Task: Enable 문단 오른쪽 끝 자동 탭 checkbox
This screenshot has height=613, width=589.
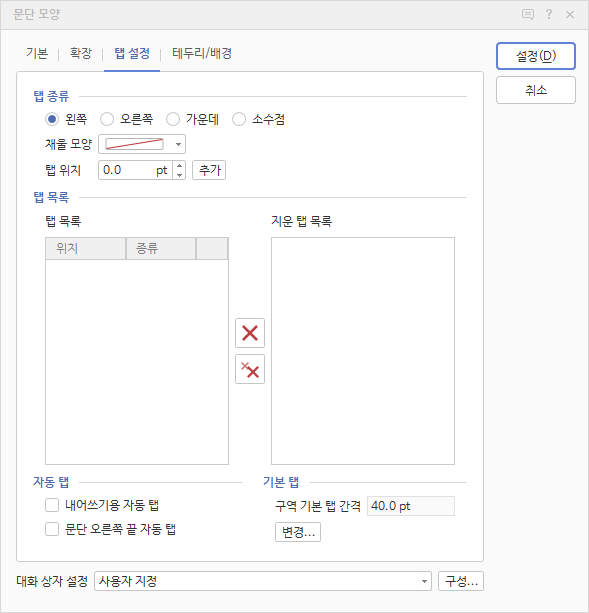Action: point(52,529)
